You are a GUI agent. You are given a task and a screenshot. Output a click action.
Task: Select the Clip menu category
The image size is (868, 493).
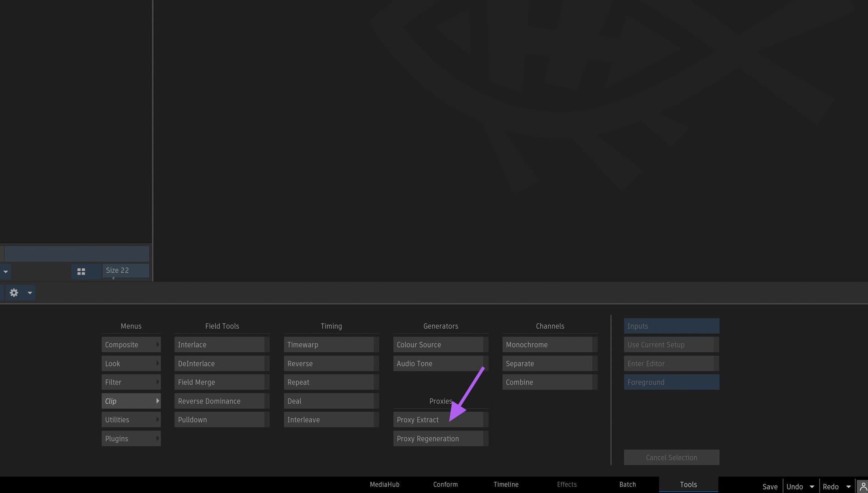(130, 401)
